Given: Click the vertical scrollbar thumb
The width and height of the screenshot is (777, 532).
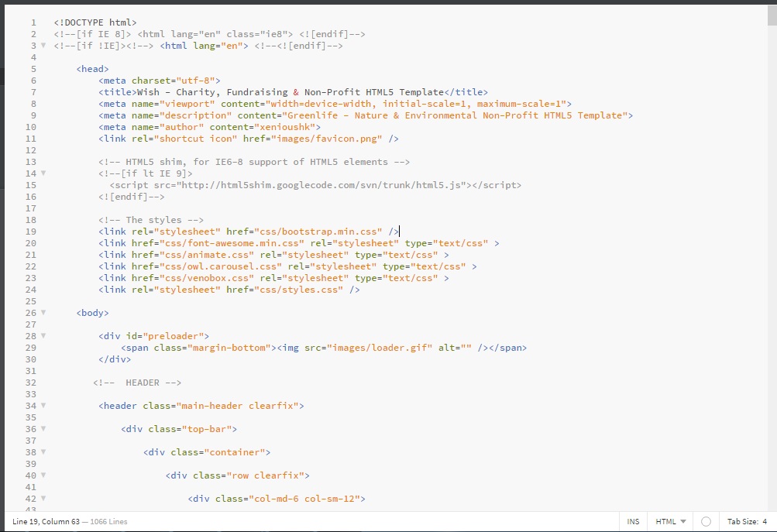Looking at the screenshot, I should pos(772,15).
